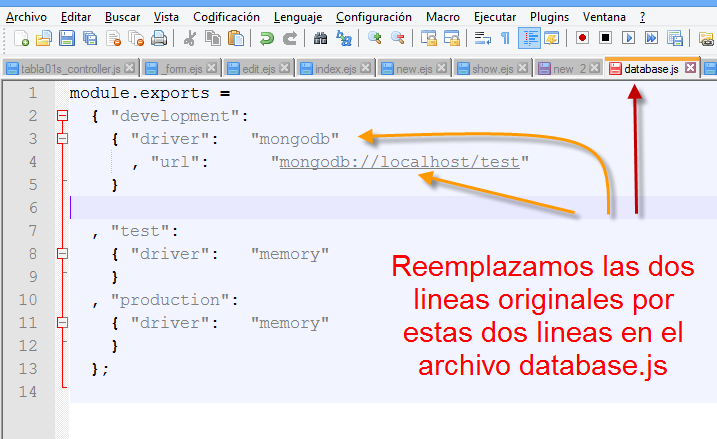The image size is (717, 439).
Task: Open the Plugins menu
Action: pos(549,17)
